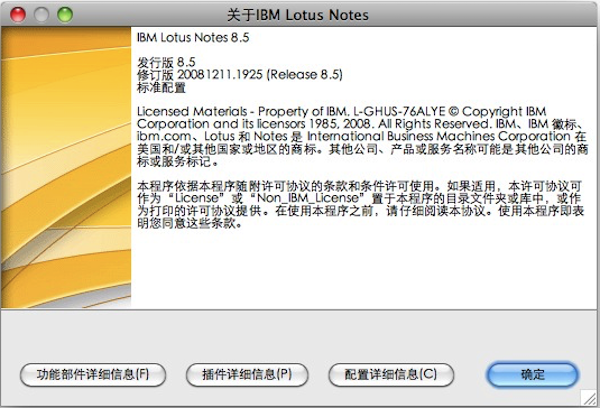Click the 发行版 8.5 release line
The image size is (600, 408).
pos(166,62)
